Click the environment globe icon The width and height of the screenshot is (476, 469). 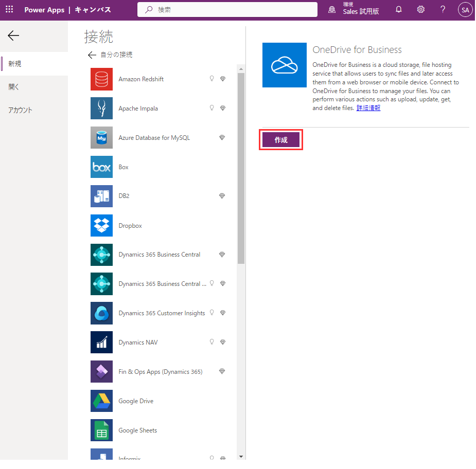pyautogui.click(x=332, y=10)
